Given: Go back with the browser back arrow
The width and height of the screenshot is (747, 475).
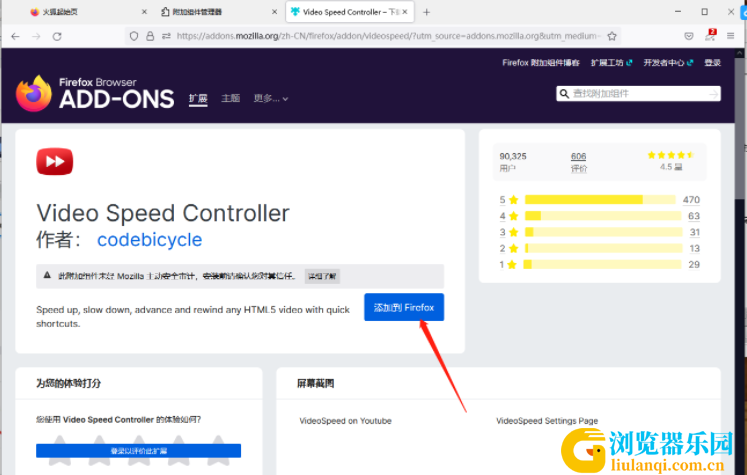Looking at the screenshot, I should [x=15, y=36].
